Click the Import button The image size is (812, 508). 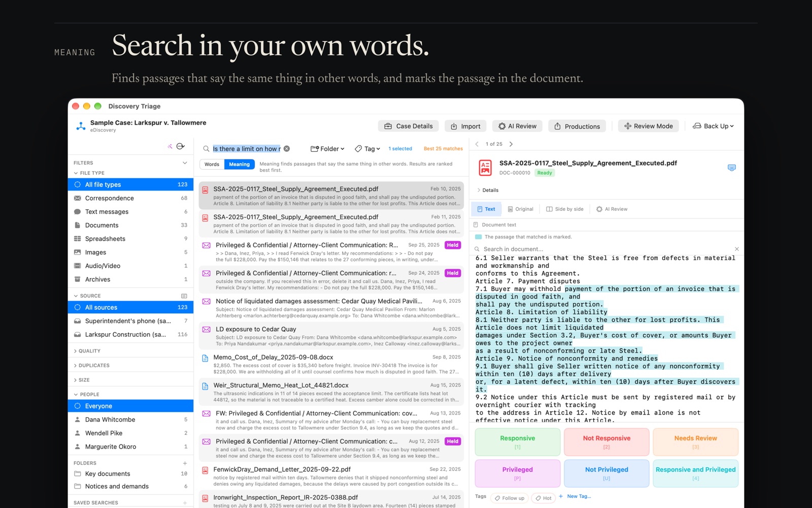[x=466, y=126]
